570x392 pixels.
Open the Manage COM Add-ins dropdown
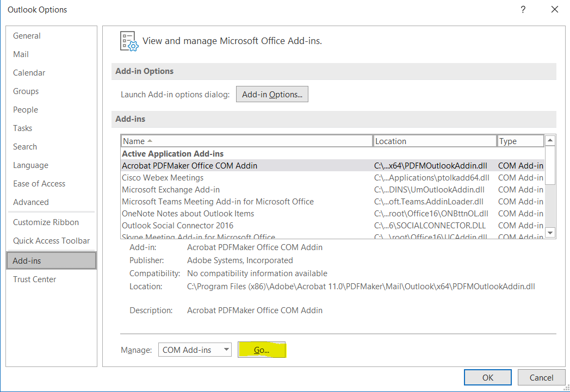pos(195,350)
